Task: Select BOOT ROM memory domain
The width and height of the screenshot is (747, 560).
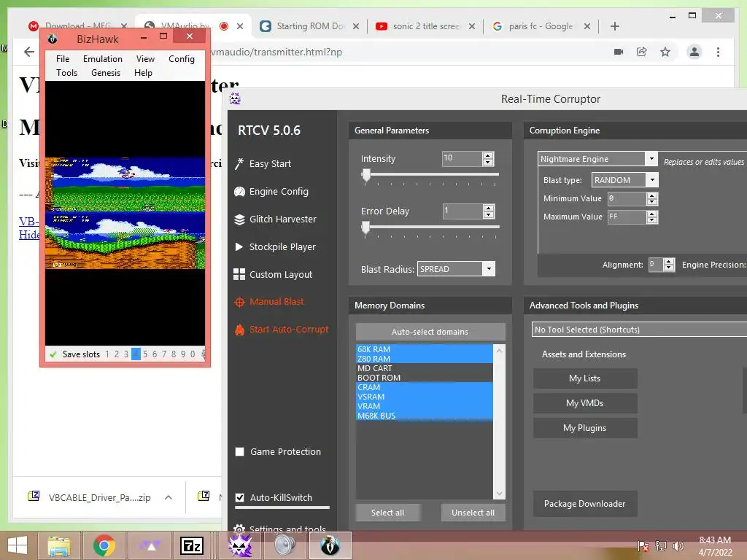Action: [x=424, y=378]
